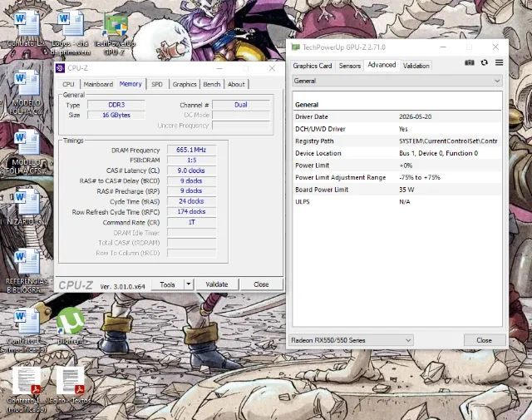Expand the Tools dropdown arrow in CPU-Z
The image size is (532, 420).
189,284
